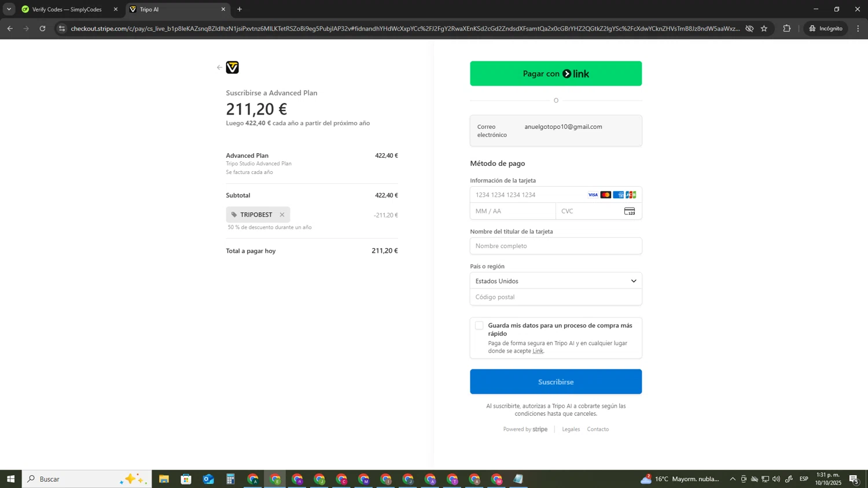The width and height of the screenshot is (868, 488).
Task: Open Powered by stripe link
Action: point(525,429)
